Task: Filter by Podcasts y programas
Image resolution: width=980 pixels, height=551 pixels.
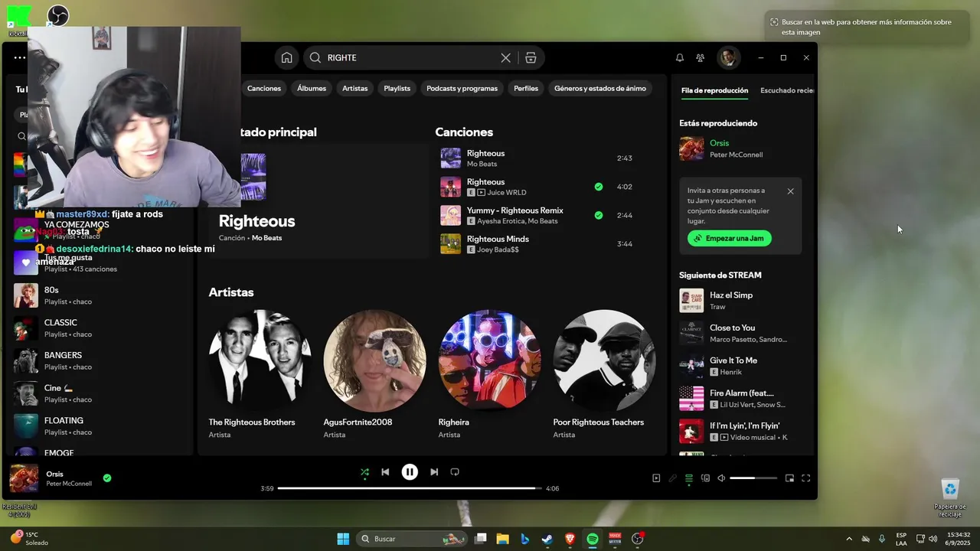Action: pyautogui.click(x=462, y=89)
